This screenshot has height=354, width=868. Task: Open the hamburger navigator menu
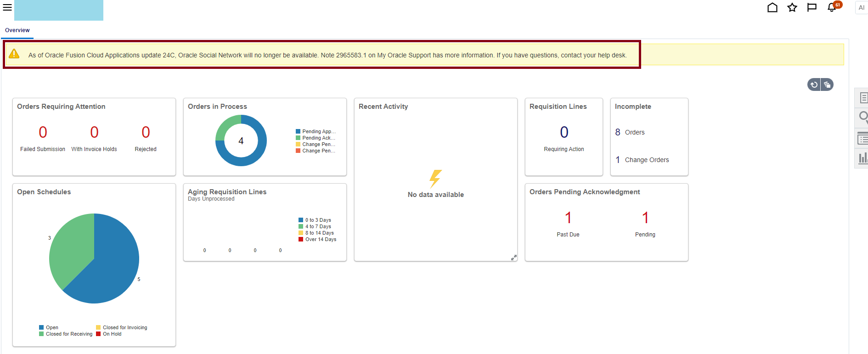(7, 7)
